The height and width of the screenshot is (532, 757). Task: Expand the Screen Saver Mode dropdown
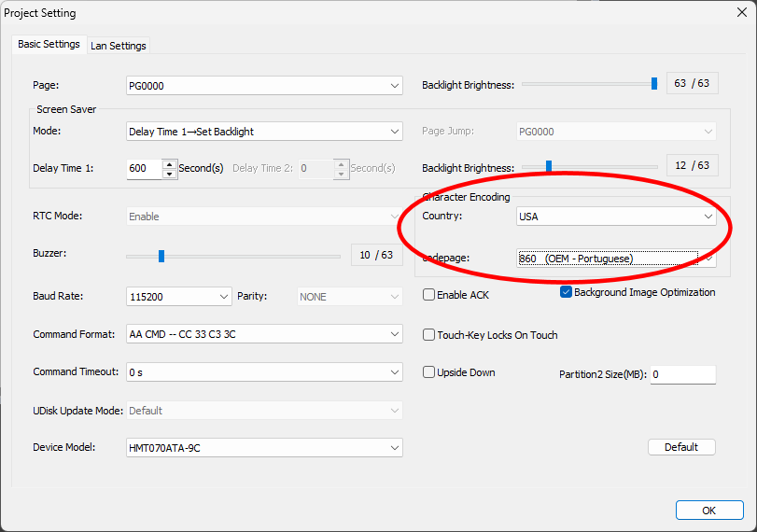(x=264, y=132)
